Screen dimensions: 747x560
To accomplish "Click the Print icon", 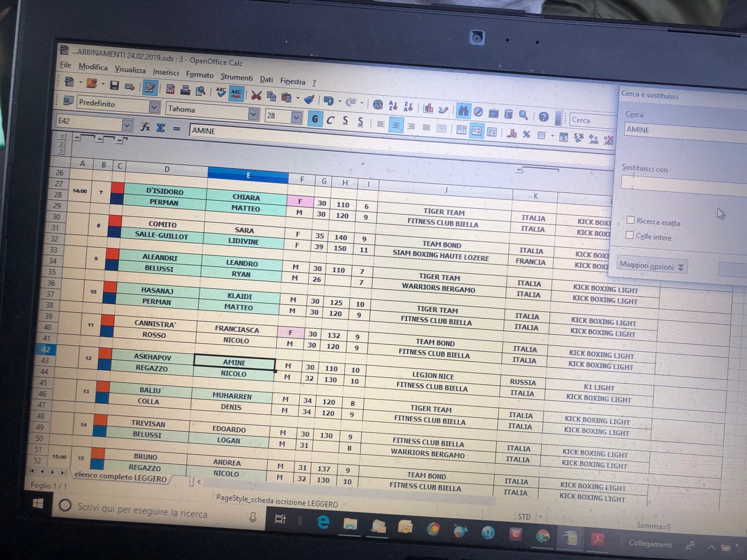I will (186, 90).
